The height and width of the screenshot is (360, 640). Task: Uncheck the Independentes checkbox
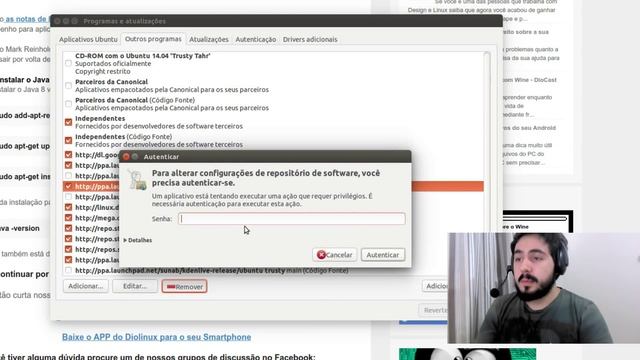(68, 122)
